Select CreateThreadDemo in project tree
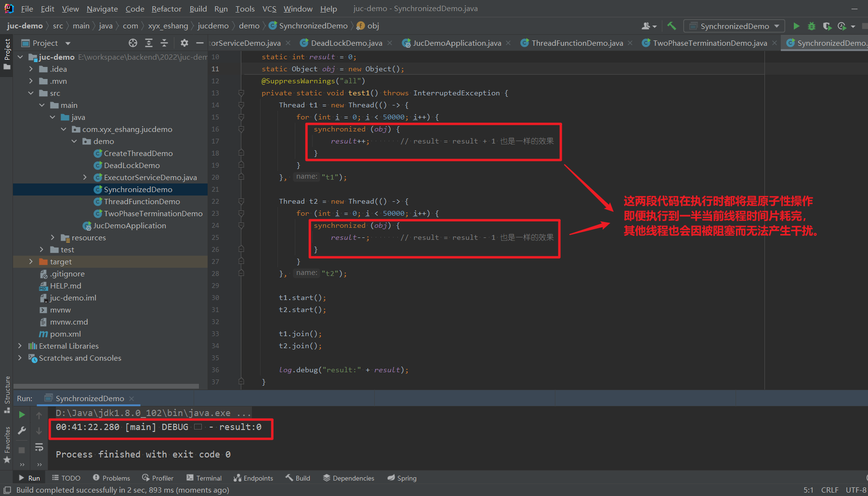Image resolution: width=868 pixels, height=496 pixels. pyautogui.click(x=138, y=153)
